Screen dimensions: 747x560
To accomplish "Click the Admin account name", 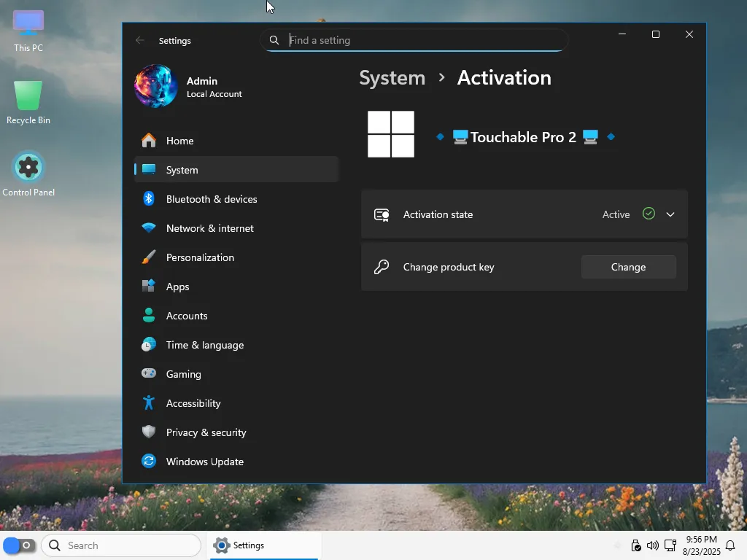I will [202, 81].
